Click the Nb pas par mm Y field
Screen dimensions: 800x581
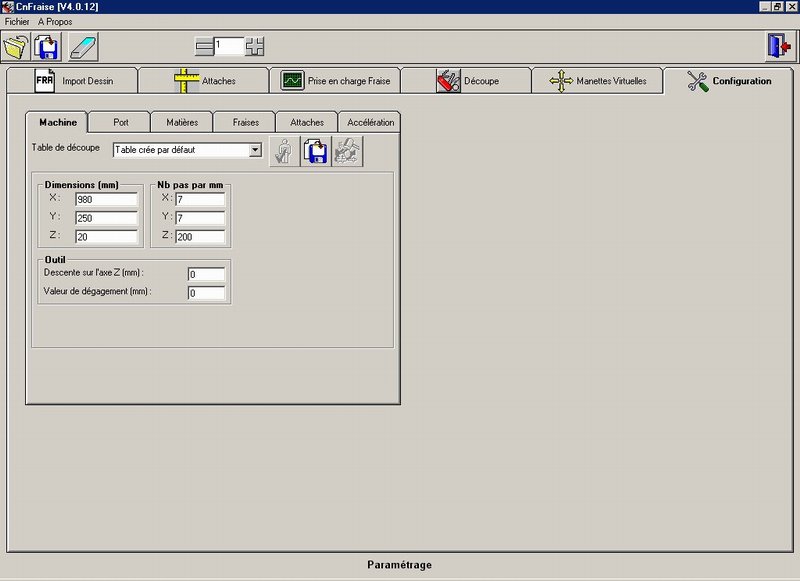click(x=200, y=218)
